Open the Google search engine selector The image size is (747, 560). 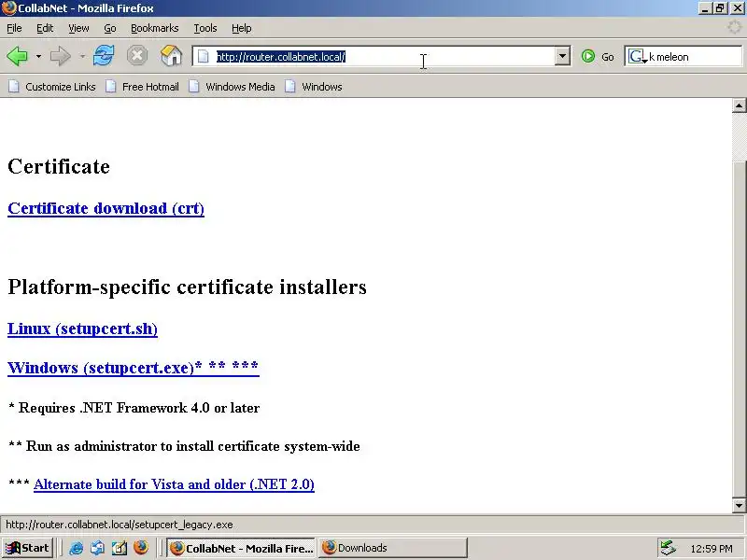[638, 57]
